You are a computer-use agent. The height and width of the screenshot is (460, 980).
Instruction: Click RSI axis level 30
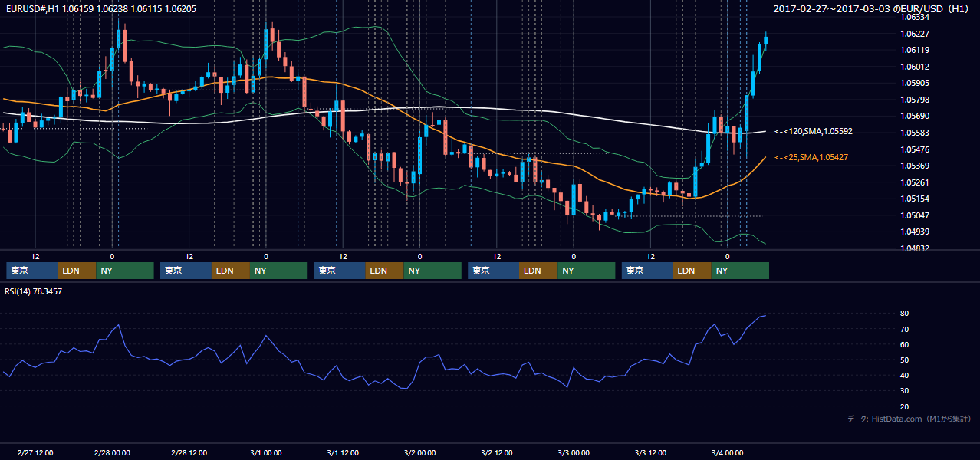905,390
